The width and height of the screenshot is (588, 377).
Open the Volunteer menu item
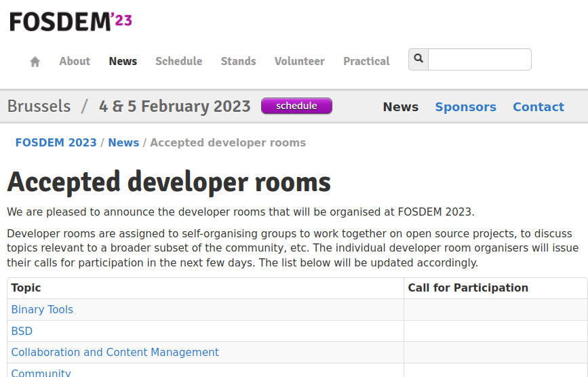pyautogui.click(x=300, y=61)
